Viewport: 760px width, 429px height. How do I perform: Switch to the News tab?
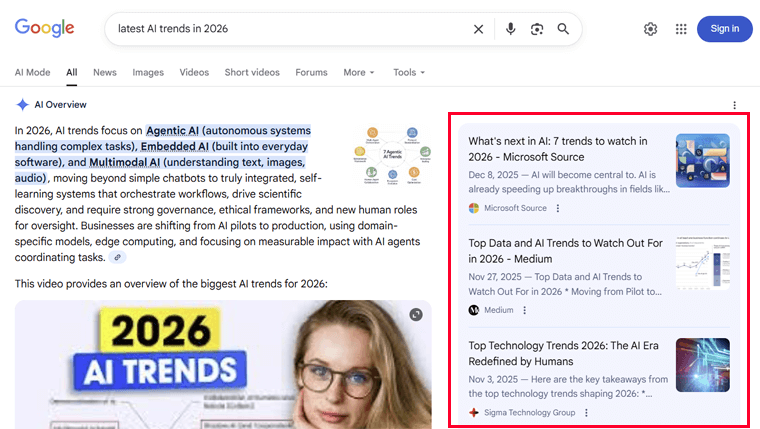click(105, 72)
